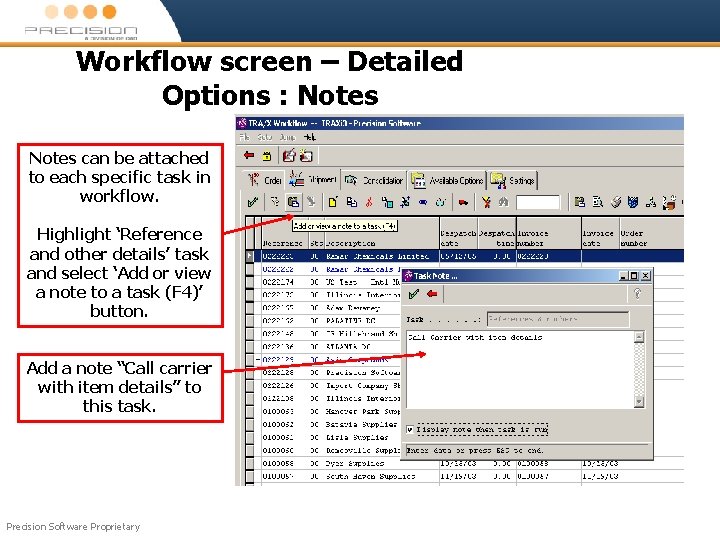Image resolution: width=720 pixels, height=540 pixels.
Task: Toggle 'Display note when task is run' checkbox
Action: (410, 430)
